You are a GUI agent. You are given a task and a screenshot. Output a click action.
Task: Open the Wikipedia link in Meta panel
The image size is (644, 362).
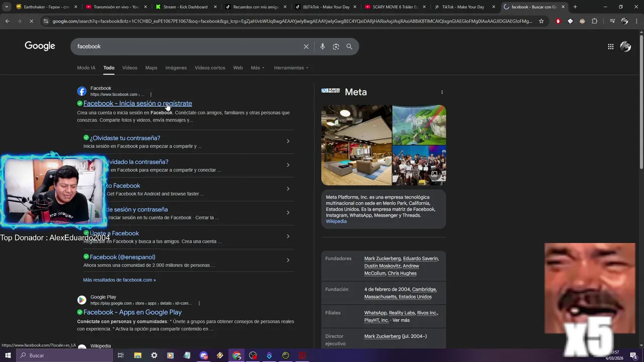click(x=336, y=221)
